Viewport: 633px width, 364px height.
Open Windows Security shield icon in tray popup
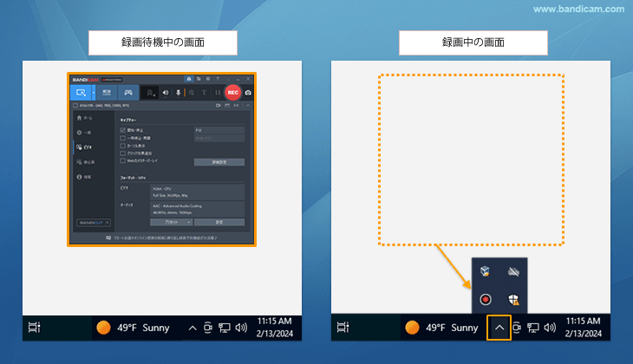point(514,298)
